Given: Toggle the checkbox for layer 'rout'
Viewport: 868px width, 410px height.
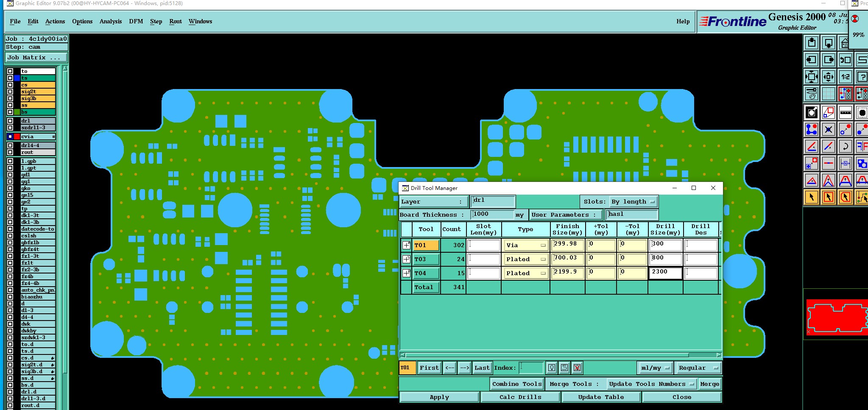Looking at the screenshot, I should click(10, 152).
